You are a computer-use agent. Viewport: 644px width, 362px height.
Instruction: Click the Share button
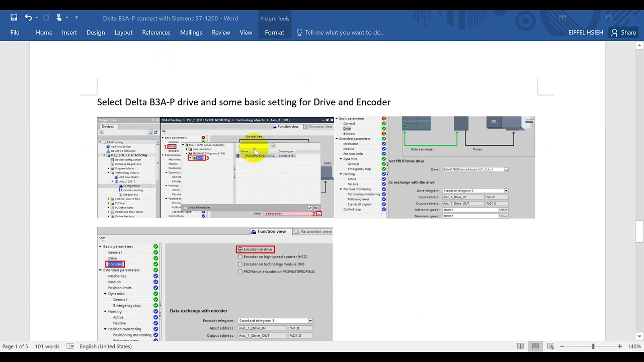coord(623,32)
